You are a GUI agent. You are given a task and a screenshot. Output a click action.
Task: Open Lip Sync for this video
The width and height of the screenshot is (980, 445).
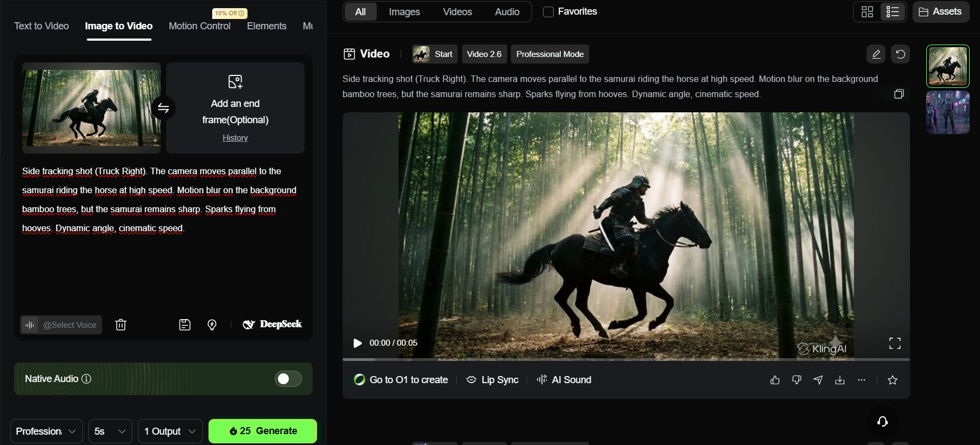tap(492, 380)
